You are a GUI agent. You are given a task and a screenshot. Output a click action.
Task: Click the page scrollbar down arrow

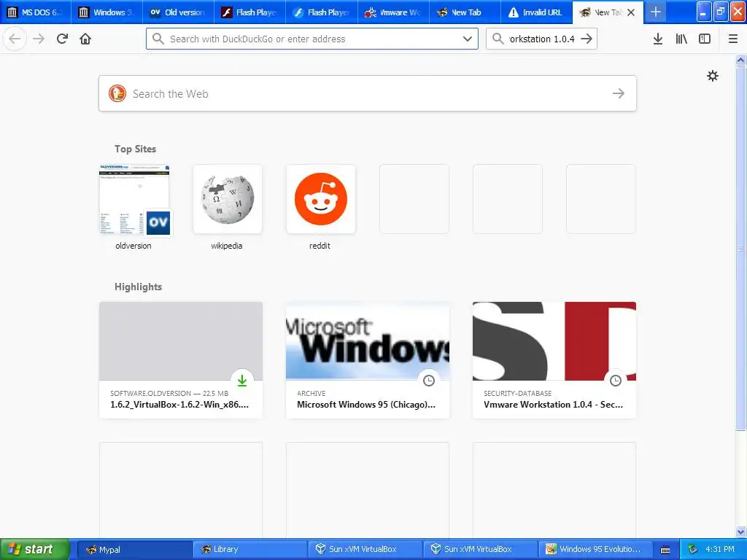[x=741, y=532]
